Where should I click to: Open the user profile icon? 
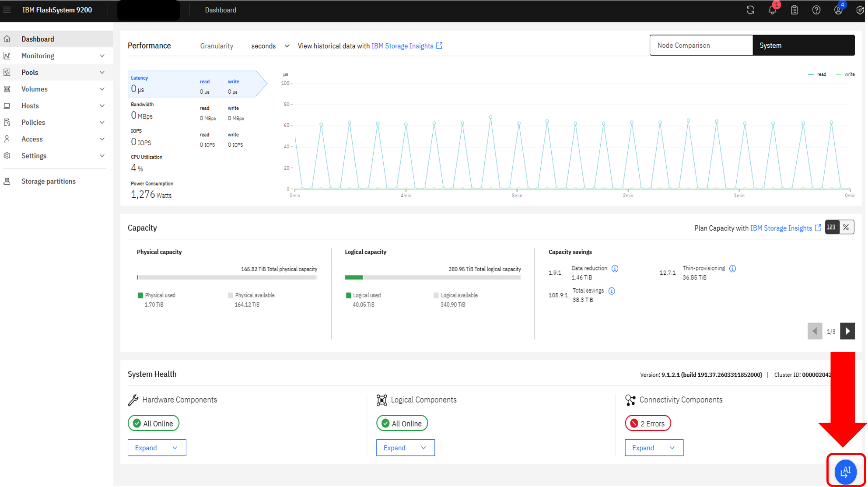coord(838,10)
